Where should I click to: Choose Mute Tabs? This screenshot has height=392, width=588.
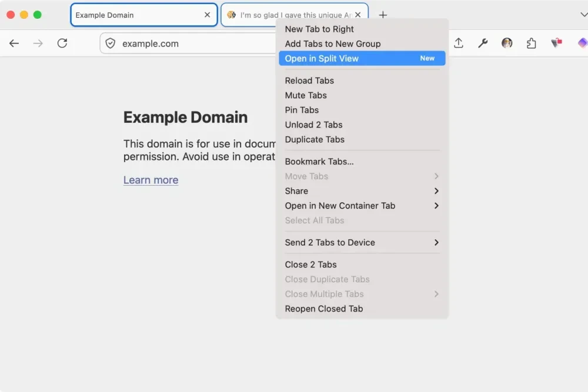click(362, 95)
